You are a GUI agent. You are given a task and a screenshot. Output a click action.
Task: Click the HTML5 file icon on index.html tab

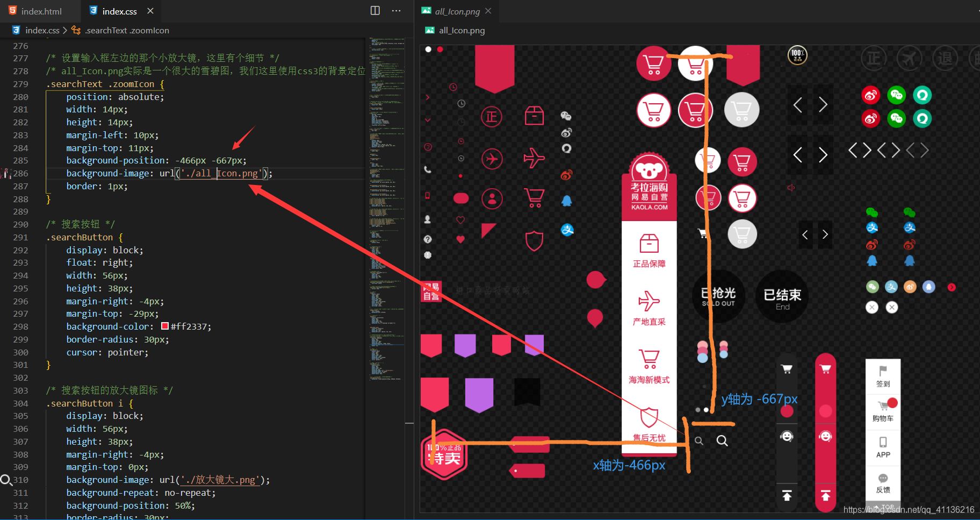[13, 11]
